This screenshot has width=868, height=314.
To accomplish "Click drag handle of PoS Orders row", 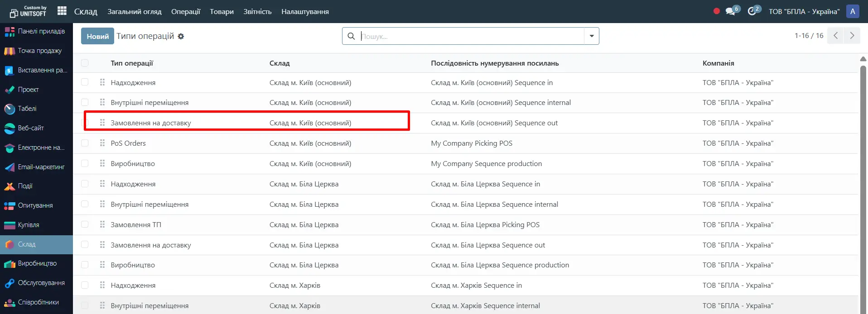I will pos(102,143).
